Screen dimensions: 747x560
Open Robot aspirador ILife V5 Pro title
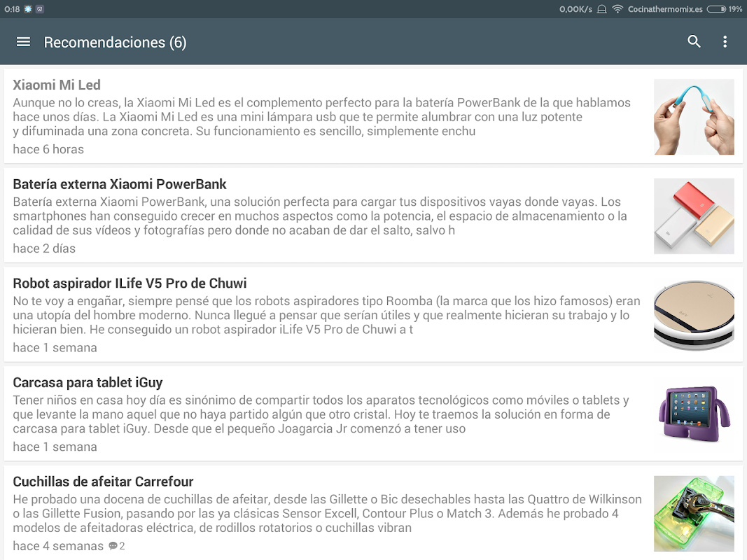(130, 283)
